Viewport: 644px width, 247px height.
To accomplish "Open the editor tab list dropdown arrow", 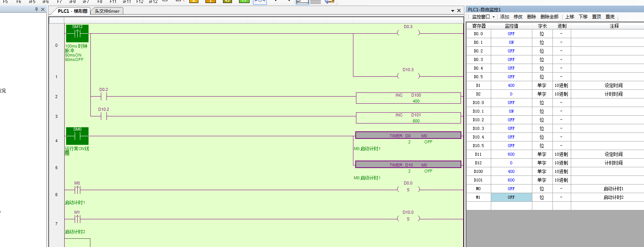I will tap(453, 11).
